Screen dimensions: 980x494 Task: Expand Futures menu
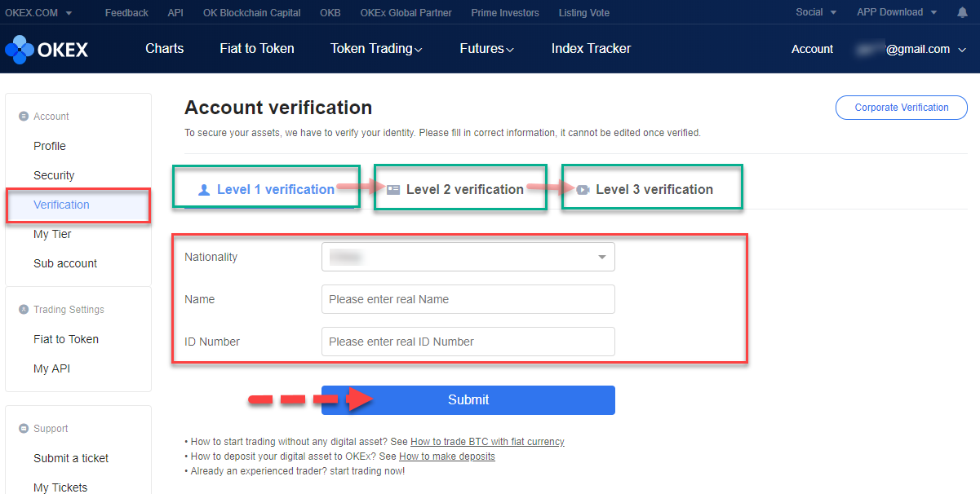pos(486,49)
